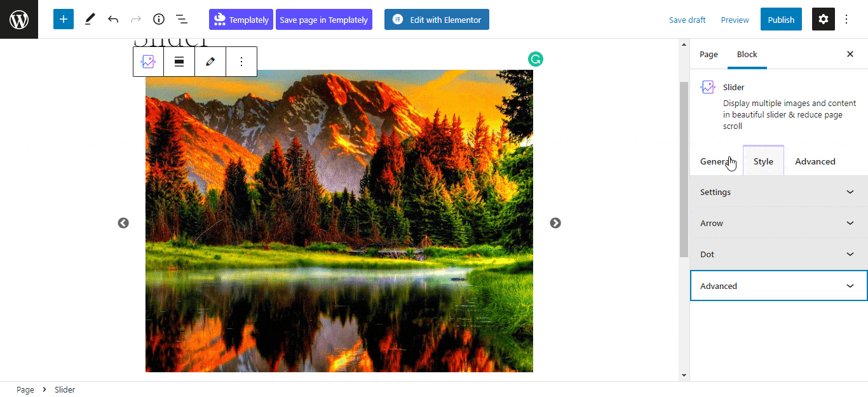Switch to the General tab

[x=716, y=161]
